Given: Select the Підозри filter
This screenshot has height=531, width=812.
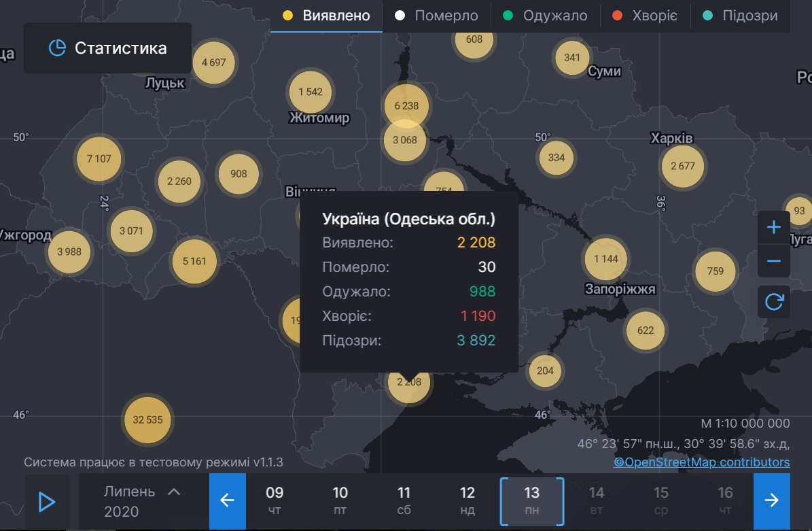Looking at the screenshot, I should pyautogui.click(x=741, y=16).
